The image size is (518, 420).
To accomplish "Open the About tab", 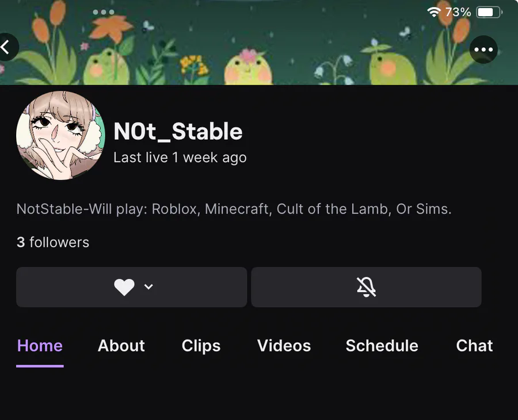I will point(121,346).
